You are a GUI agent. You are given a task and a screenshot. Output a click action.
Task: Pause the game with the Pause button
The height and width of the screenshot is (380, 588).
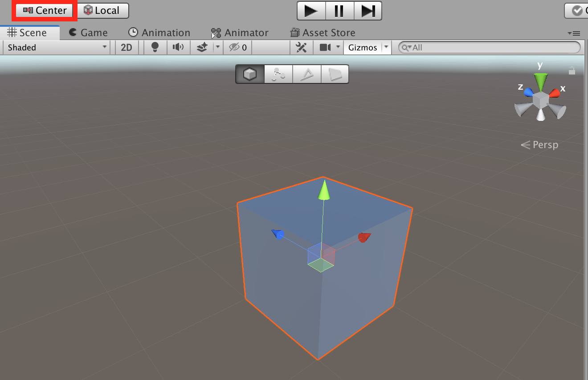339,11
